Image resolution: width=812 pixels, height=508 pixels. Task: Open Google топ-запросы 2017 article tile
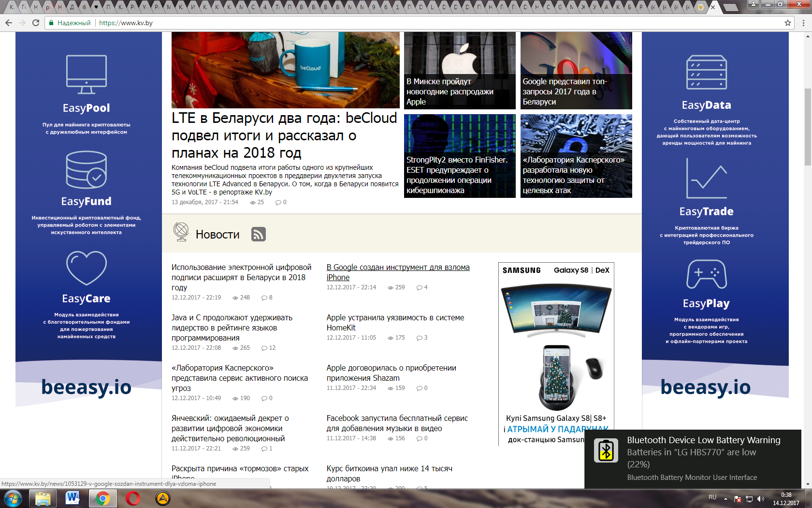(x=576, y=71)
